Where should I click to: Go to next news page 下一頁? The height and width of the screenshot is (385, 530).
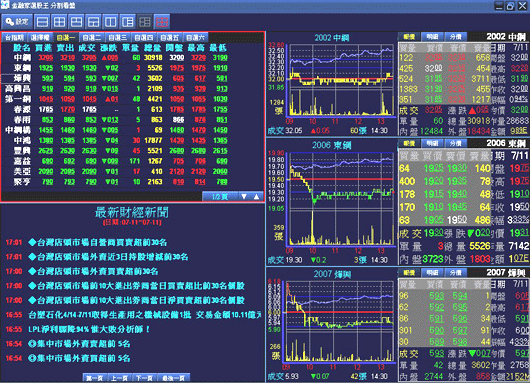click(145, 378)
